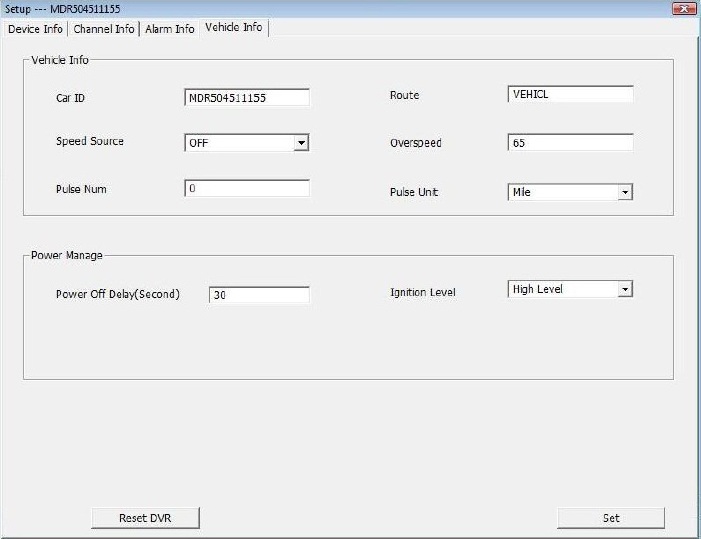Viewport: 701px width, 539px height.
Task: Close the Setup window
Action: coord(684,8)
